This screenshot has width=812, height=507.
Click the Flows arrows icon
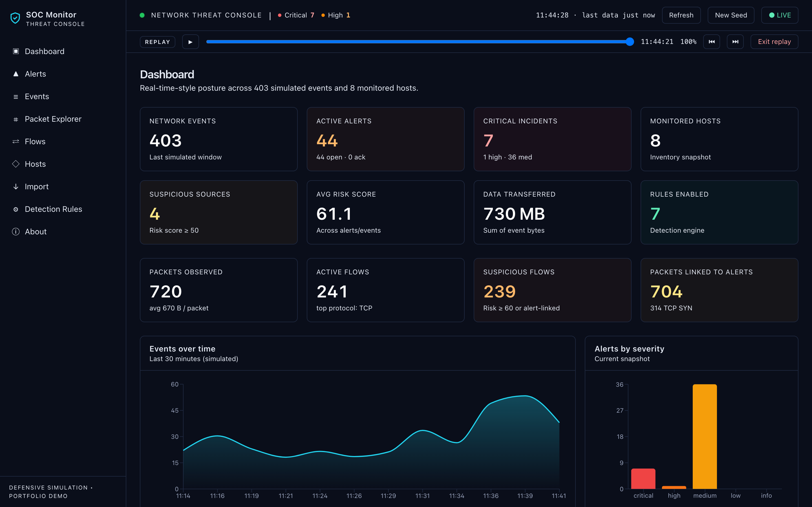pyautogui.click(x=16, y=141)
